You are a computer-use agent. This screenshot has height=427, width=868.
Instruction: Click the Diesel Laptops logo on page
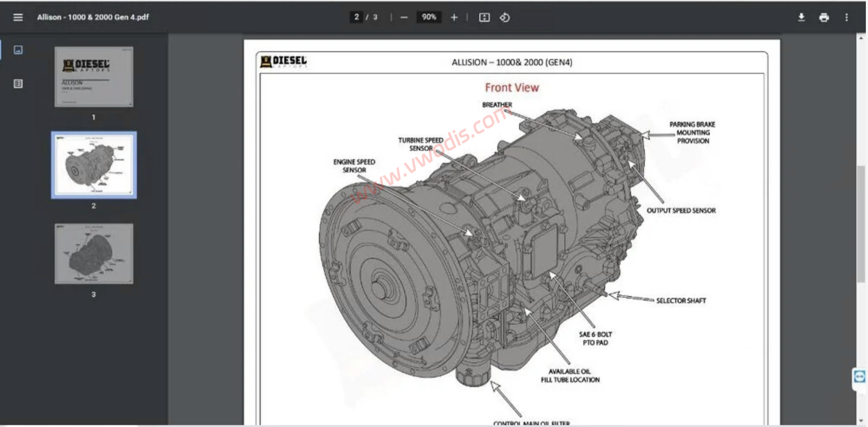point(283,61)
